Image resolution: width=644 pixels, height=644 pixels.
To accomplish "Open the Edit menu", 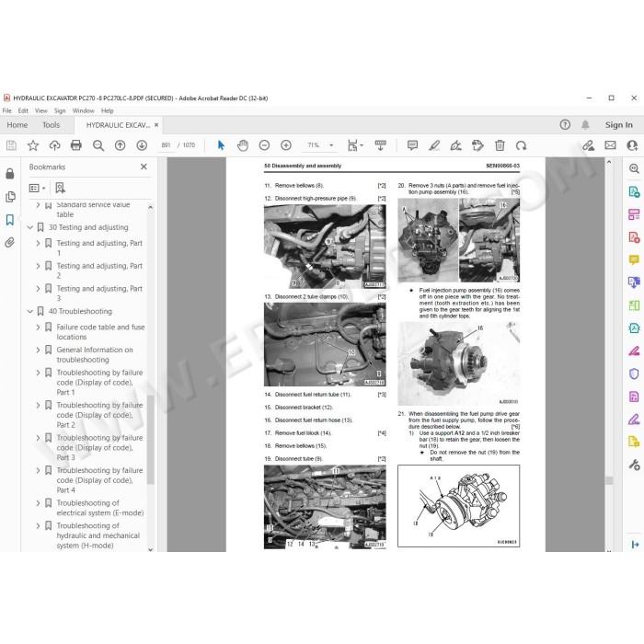I will [23, 111].
